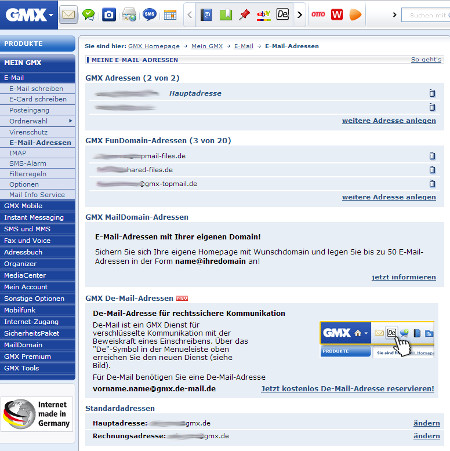Click 'weitere Adresse anlegen' under FunDomain-Adressen

(x=389, y=197)
